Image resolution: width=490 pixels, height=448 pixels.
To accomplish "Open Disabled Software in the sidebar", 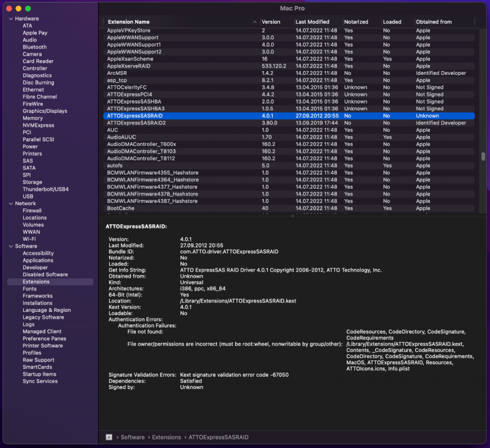I will click(45, 275).
